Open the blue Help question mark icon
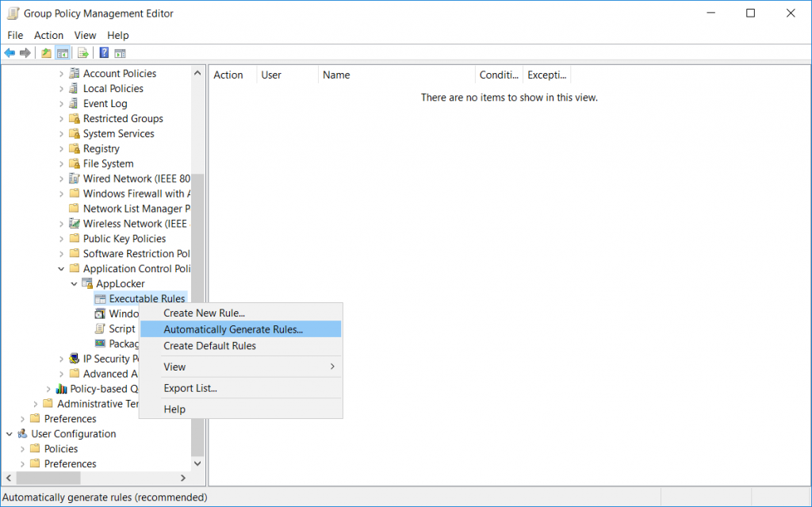The height and width of the screenshot is (507, 812). [104, 53]
